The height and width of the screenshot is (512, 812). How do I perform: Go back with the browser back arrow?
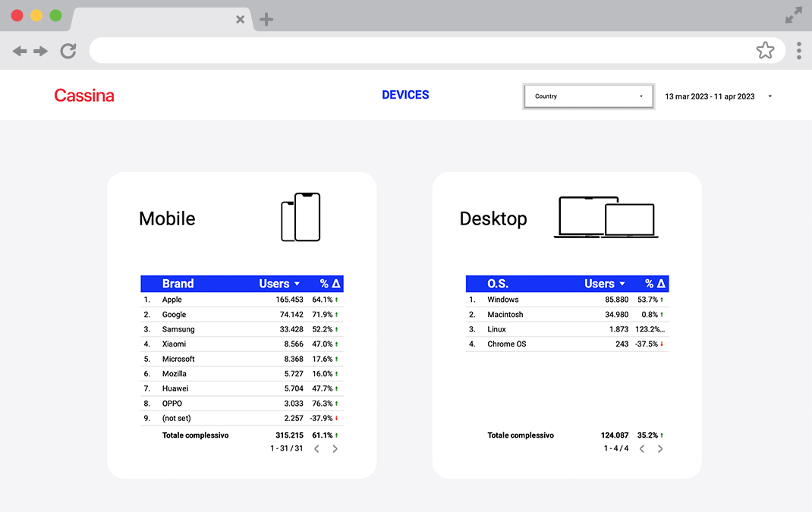[20, 51]
